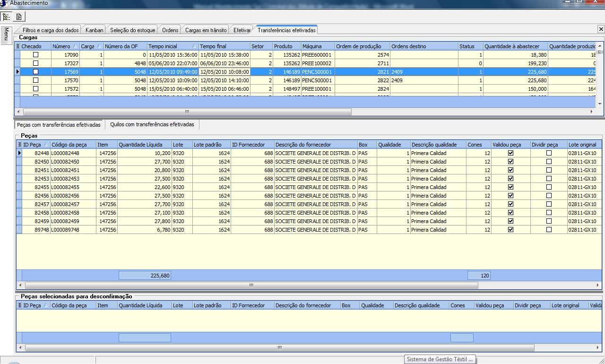Open the Kanban tab
605x364 pixels.
tap(94, 30)
